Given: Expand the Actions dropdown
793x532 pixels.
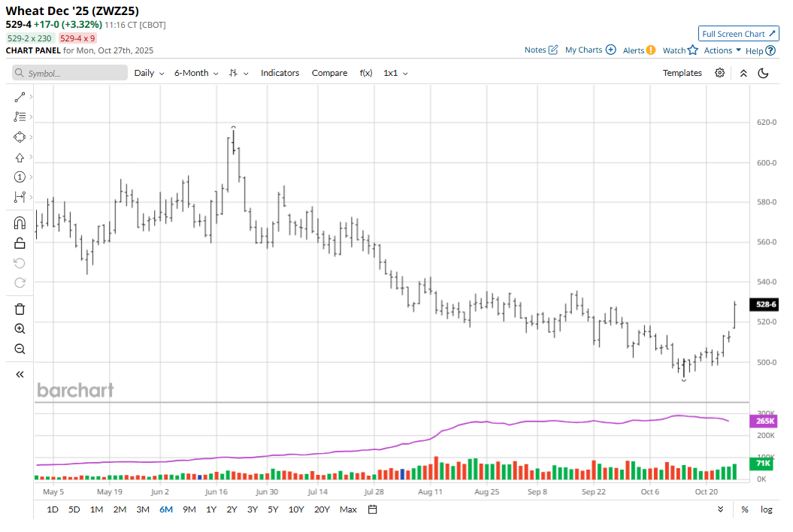Looking at the screenshot, I should click(x=722, y=50).
